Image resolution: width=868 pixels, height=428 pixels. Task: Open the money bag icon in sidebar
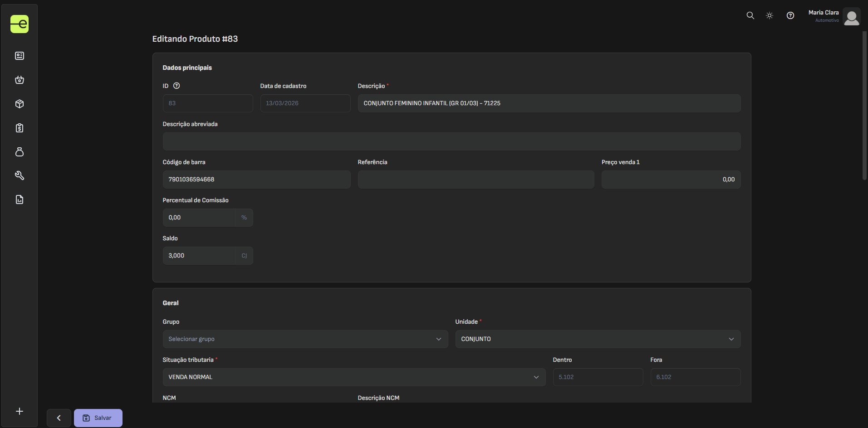click(20, 152)
